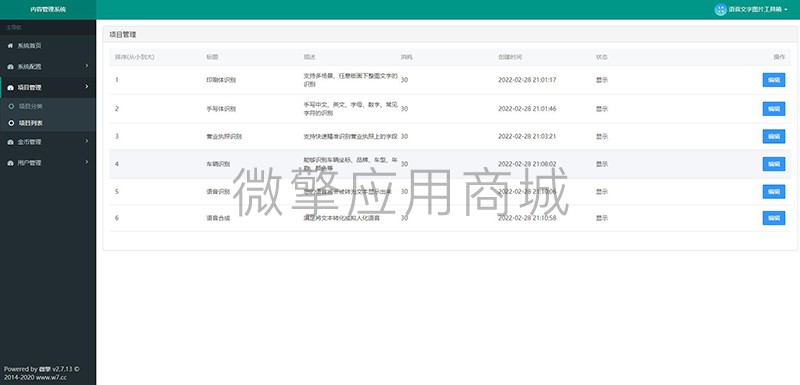The image size is (800, 385).
Task: Click the sort number 4 in the 车辆识别 row
Action: 117,164
